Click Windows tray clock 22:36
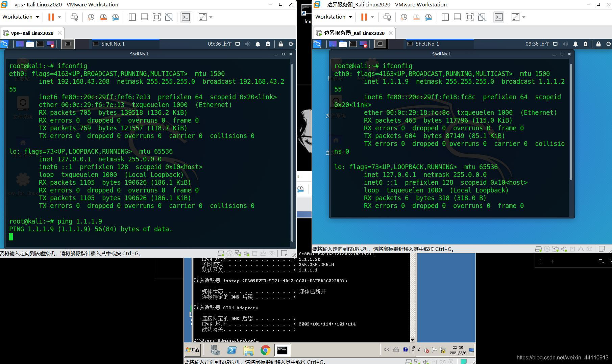The height and width of the screenshot is (364, 612). [458, 350]
